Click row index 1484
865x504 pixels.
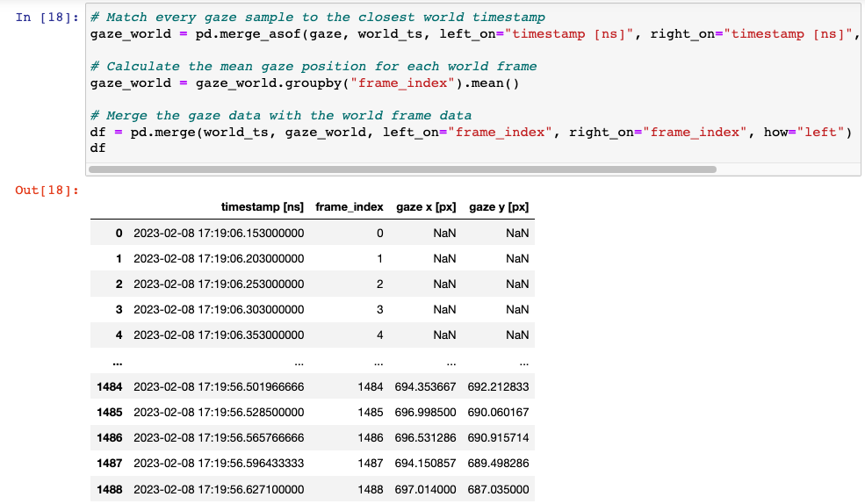[x=109, y=386]
